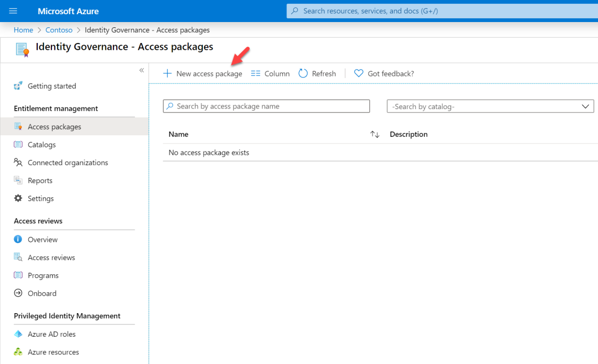Follow the Contoso breadcrumb link

(x=59, y=30)
